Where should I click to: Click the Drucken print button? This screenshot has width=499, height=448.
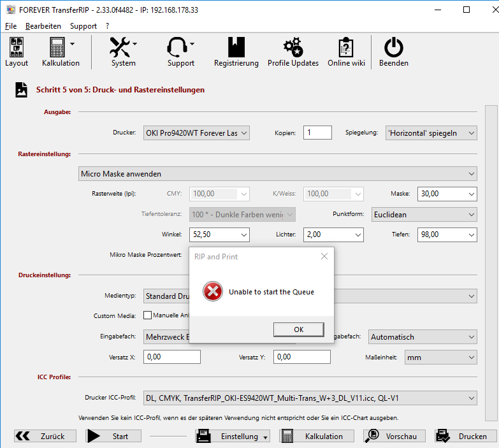tap(466, 437)
